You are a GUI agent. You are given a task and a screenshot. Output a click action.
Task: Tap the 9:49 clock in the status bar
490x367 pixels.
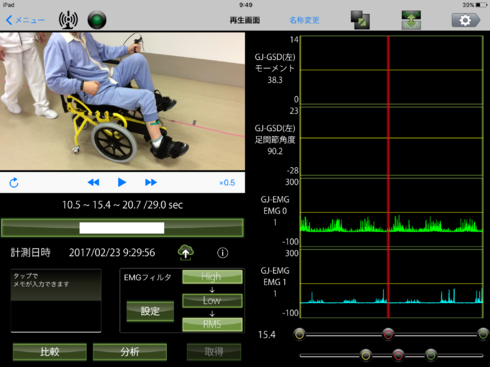(246, 5)
